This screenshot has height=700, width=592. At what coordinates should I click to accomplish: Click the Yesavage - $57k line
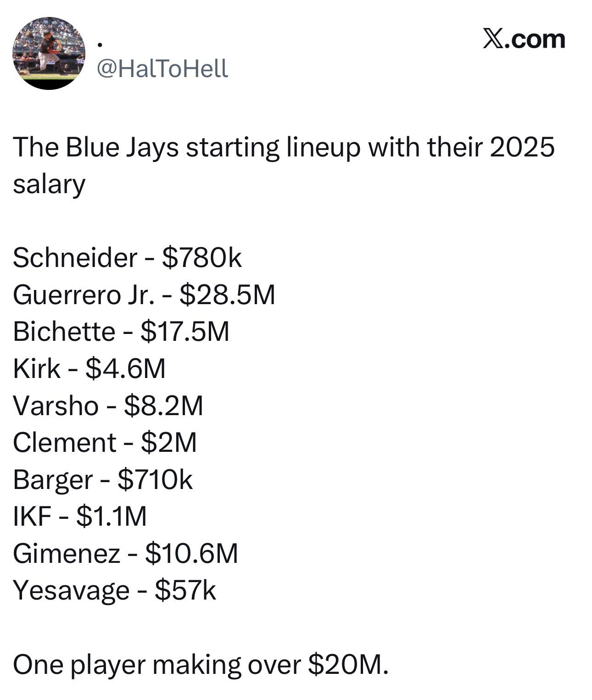coord(114,590)
